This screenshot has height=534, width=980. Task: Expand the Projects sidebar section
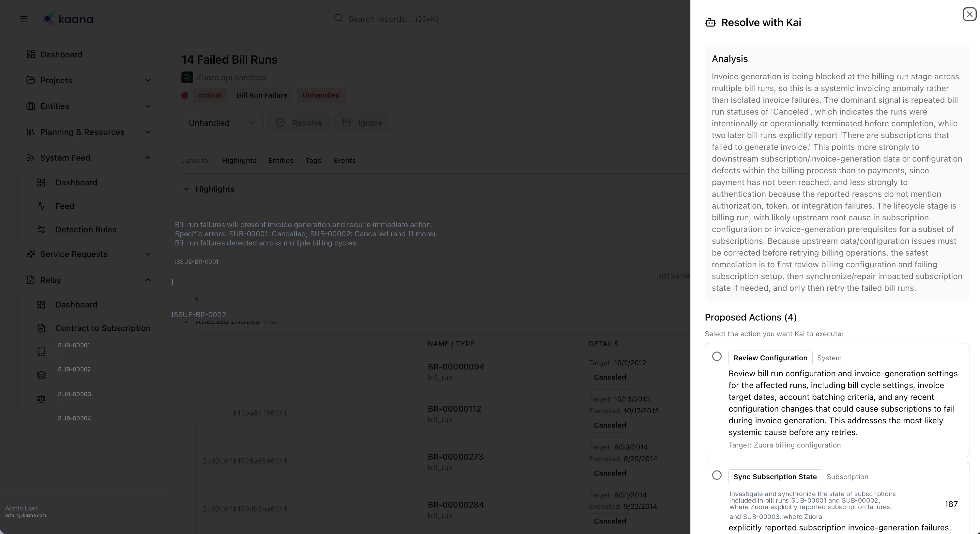coord(147,80)
